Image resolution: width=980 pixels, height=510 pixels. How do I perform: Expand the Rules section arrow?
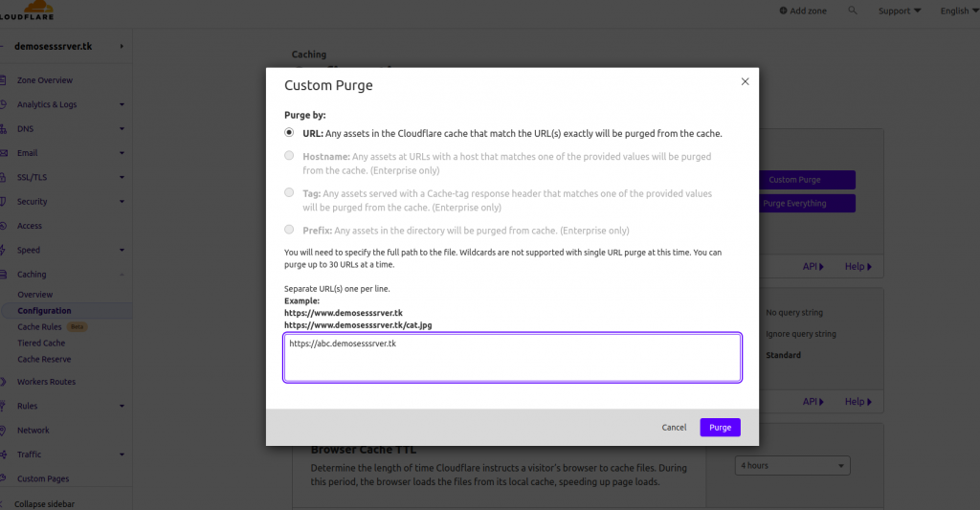122,407
